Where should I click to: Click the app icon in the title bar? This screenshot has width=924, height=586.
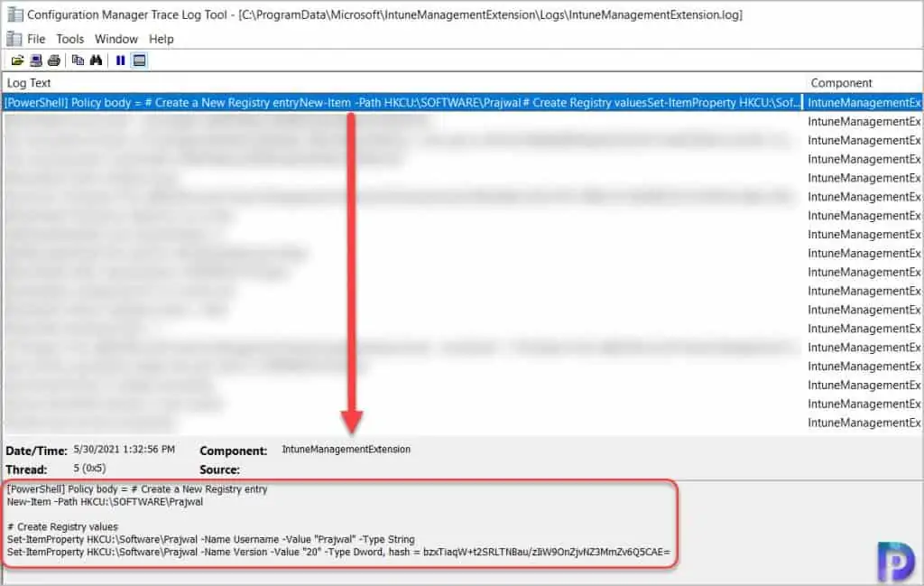14,14
